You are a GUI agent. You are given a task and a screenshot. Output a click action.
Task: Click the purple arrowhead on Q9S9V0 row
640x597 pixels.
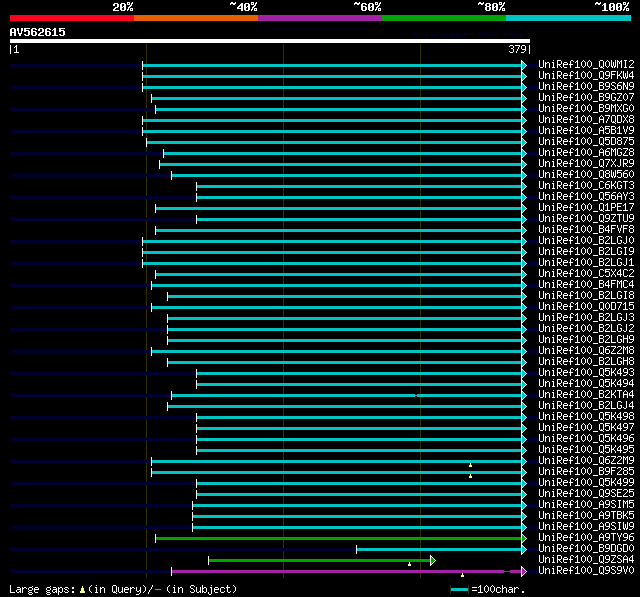pos(524,572)
